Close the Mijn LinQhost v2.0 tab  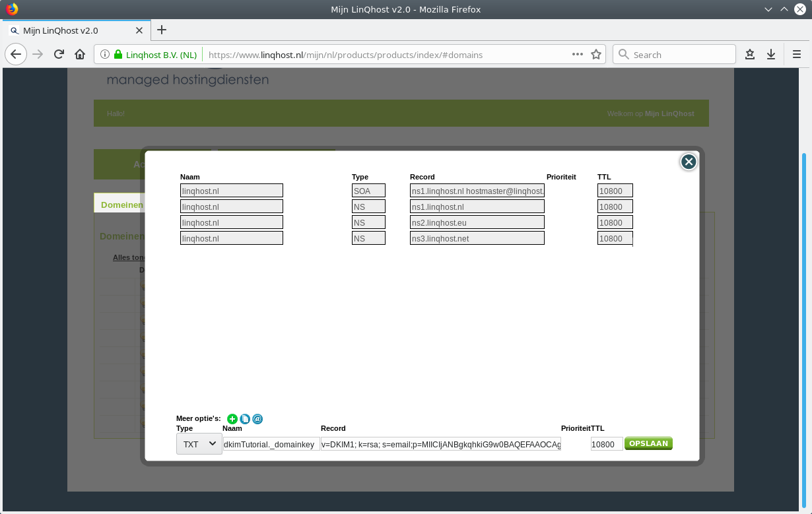click(x=139, y=30)
